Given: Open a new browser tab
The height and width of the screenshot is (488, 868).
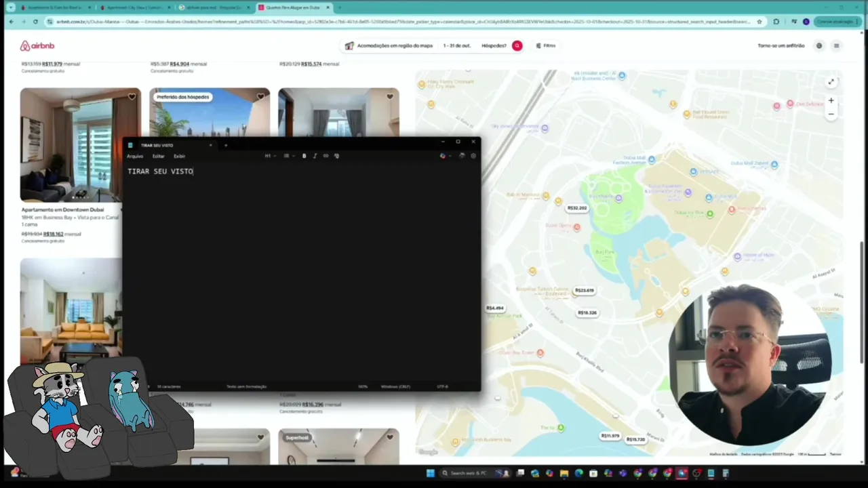Looking at the screenshot, I should [x=339, y=7].
